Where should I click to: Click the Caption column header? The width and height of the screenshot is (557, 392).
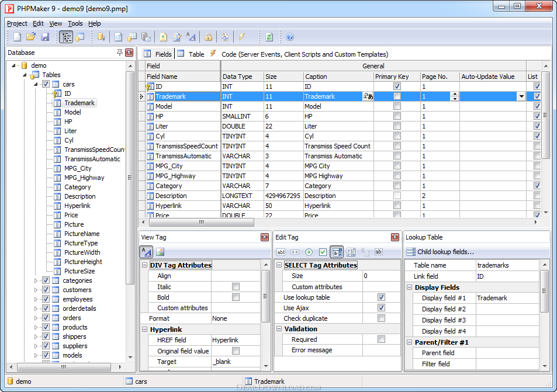click(338, 77)
